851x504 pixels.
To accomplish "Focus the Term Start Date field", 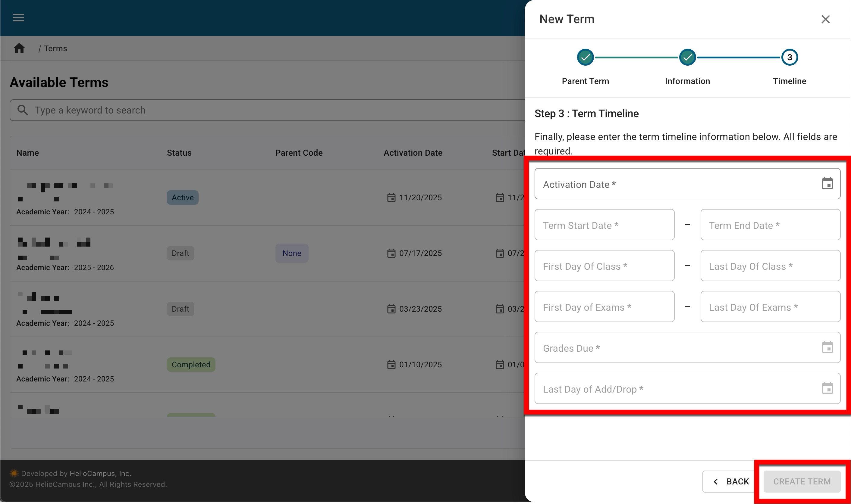I will [x=604, y=225].
